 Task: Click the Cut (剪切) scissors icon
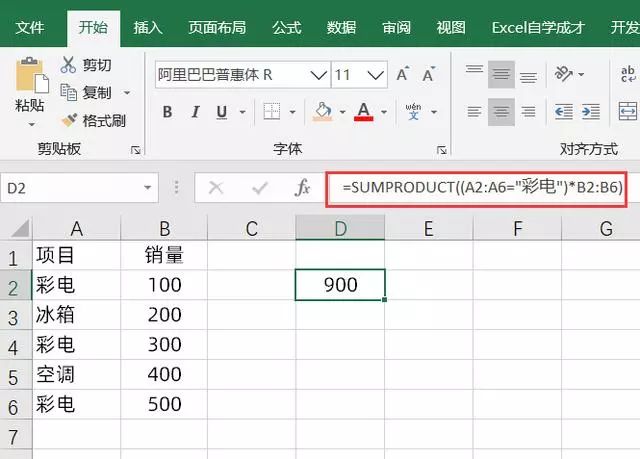point(68,65)
